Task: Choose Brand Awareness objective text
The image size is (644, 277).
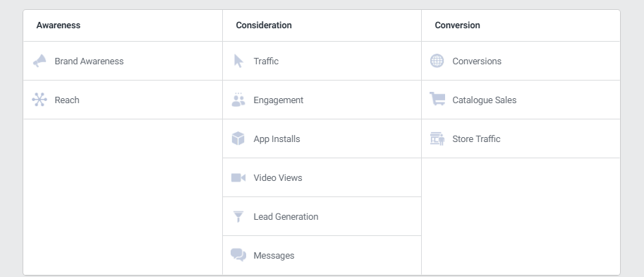Action: click(89, 61)
